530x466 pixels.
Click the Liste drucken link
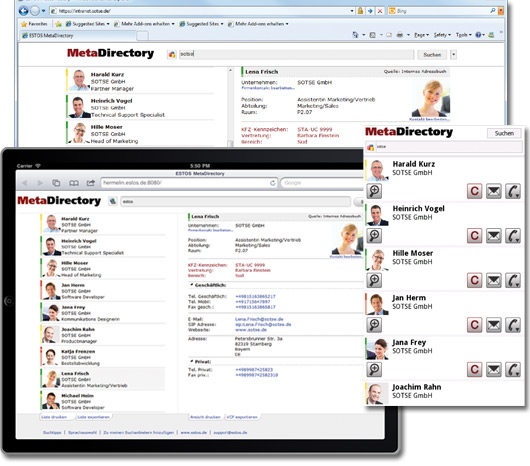54,417
